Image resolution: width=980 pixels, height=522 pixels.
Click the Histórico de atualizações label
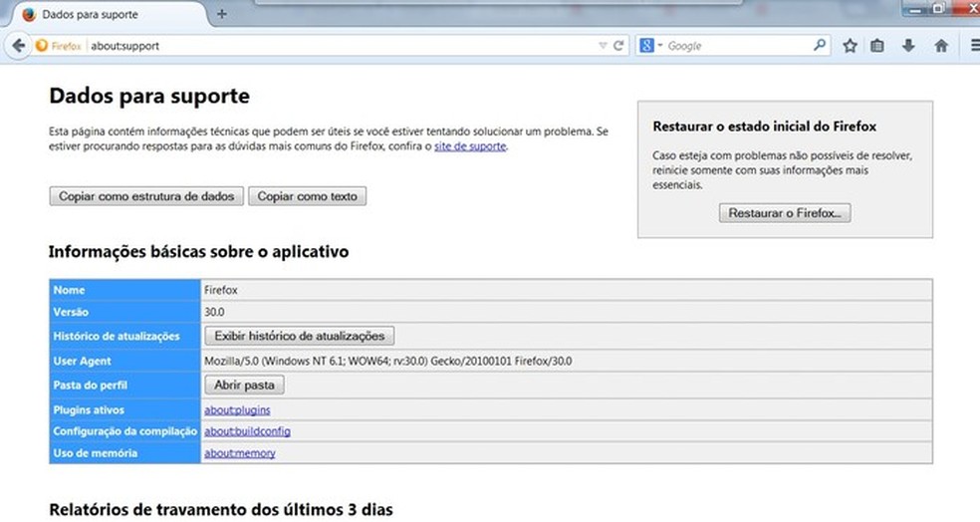tap(117, 337)
